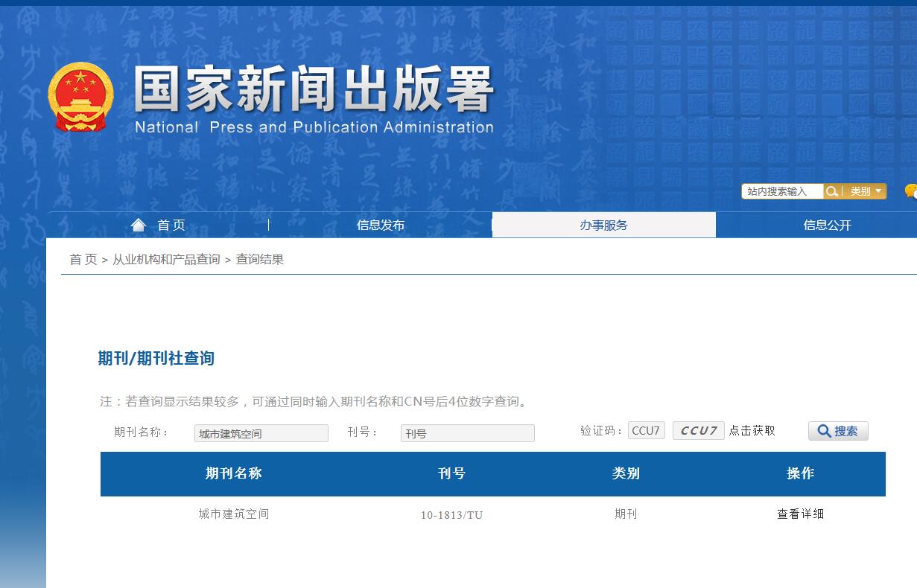Viewport: 917px width, 588px height.
Task: Open the 信息公开 menu item
Action: (x=827, y=224)
